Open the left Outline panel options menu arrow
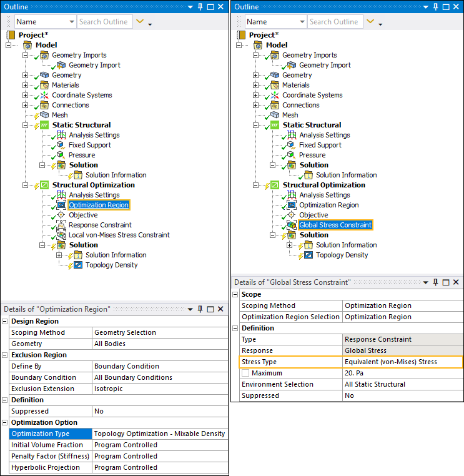The image size is (464, 476). [190, 6]
